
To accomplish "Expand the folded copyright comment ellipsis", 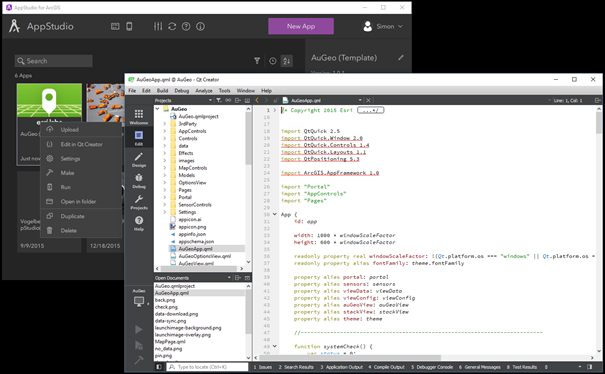I will [x=370, y=110].
